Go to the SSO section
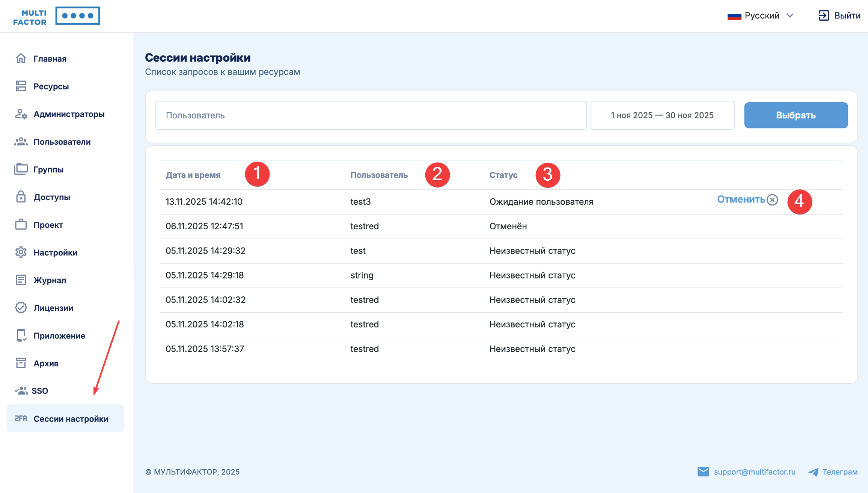Image resolution: width=868 pixels, height=493 pixels. [40, 391]
